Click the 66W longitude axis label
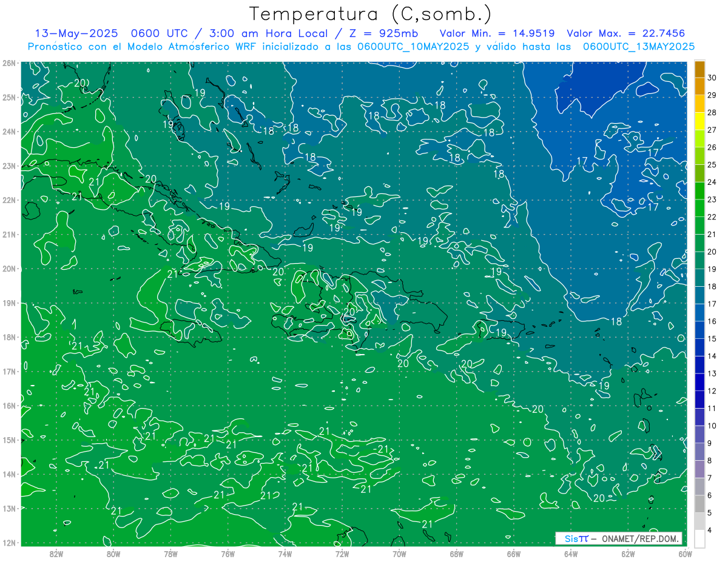This screenshot has width=728, height=562. point(514,554)
